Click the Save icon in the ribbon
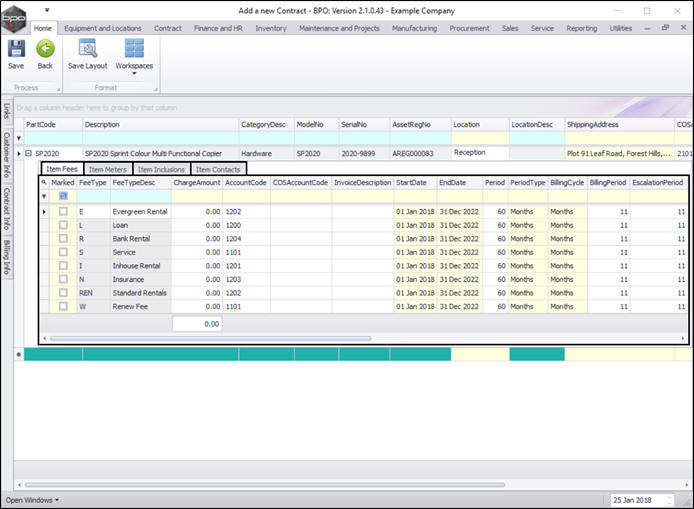The height and width of the screenshot is (509, 694). pyautogui.click(x=16, y=49)
